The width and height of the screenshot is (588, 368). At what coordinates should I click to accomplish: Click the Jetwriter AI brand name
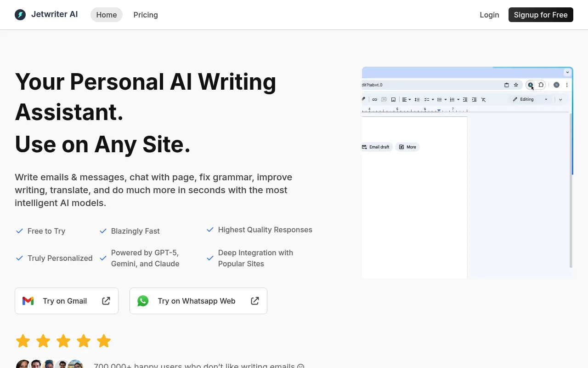coord(54,15)
